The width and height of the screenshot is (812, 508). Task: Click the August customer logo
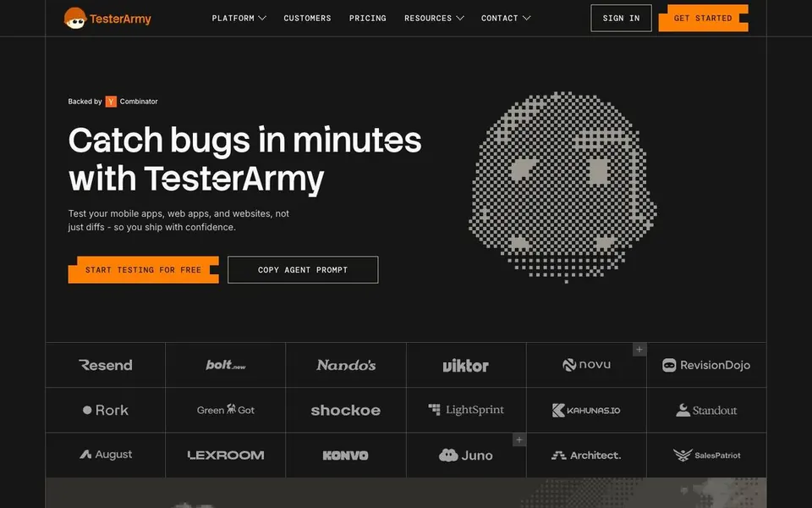click(106, 455)
